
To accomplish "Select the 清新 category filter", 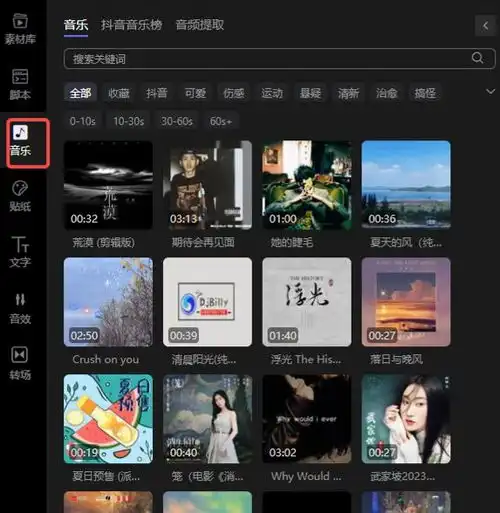I will [349, 93].
